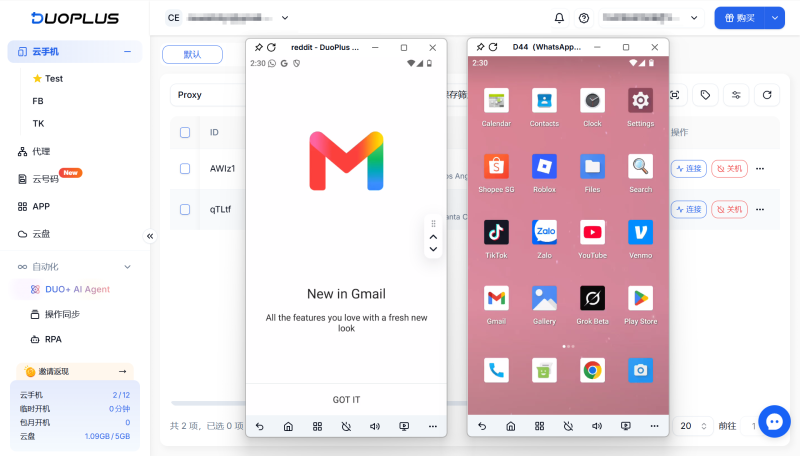Tap GOT IT on Gmail screen
800x456 pixels.
pos(346,400)
